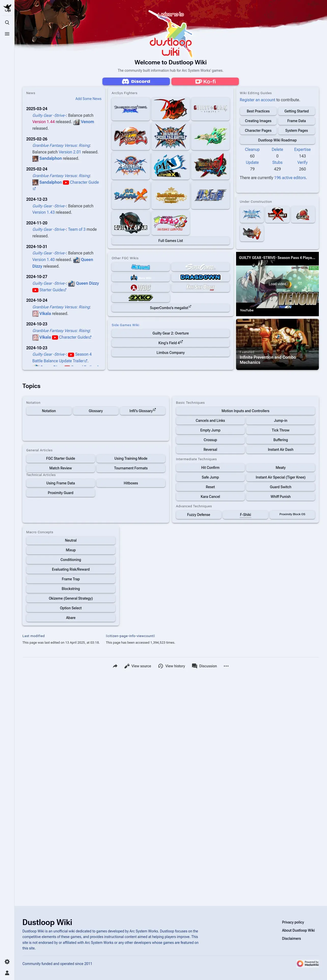
Task: Open Instant Air Dash page
Action: coord(281,449)
